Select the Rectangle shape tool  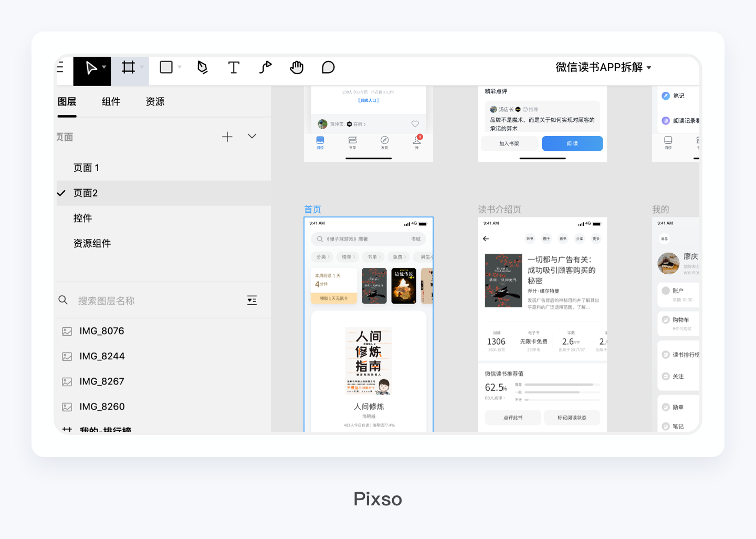166,67
